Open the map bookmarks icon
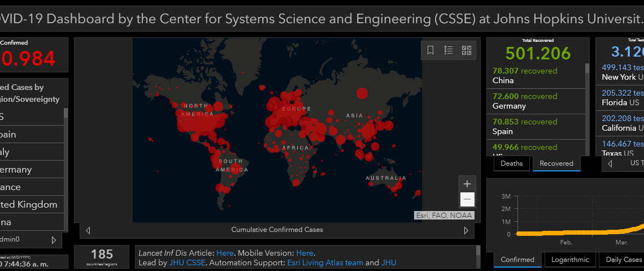The image size is (644, 271). tap(430, 50)
